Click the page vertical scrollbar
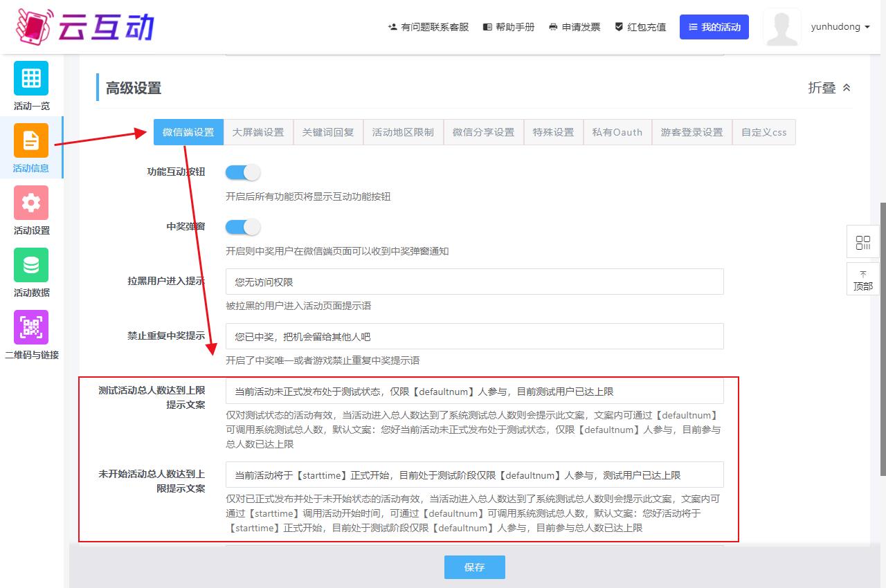 click(883, 339)
